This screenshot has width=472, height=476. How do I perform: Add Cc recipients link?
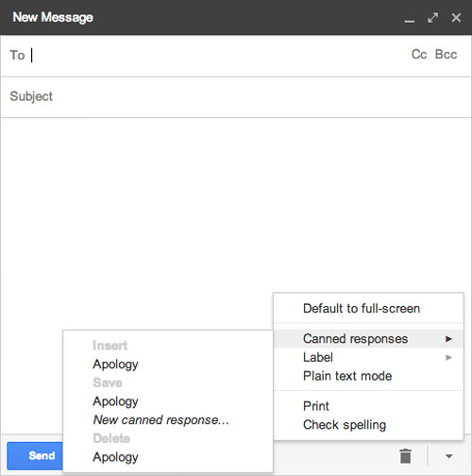point(419,55)
